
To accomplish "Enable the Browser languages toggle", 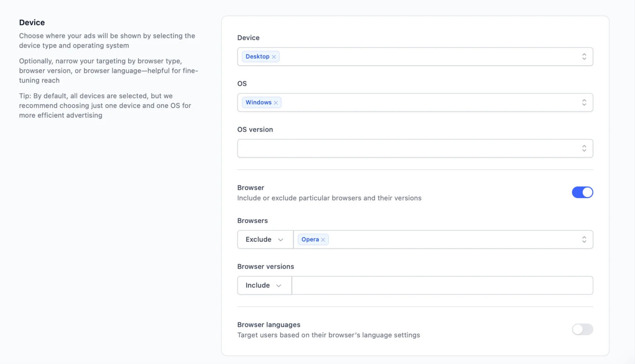I will click(582, 329).
